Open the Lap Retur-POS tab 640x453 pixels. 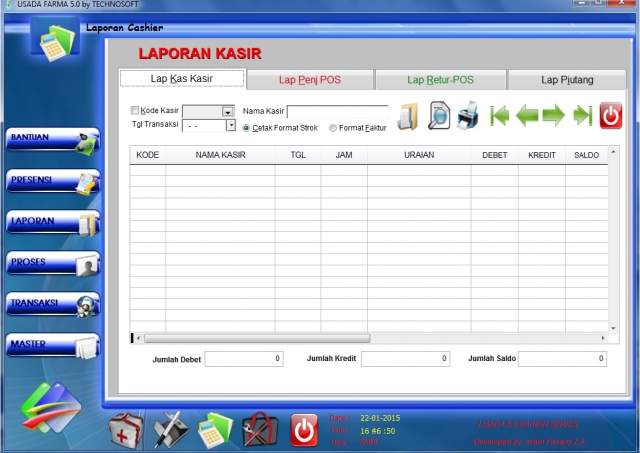click(x=440, y=80)
